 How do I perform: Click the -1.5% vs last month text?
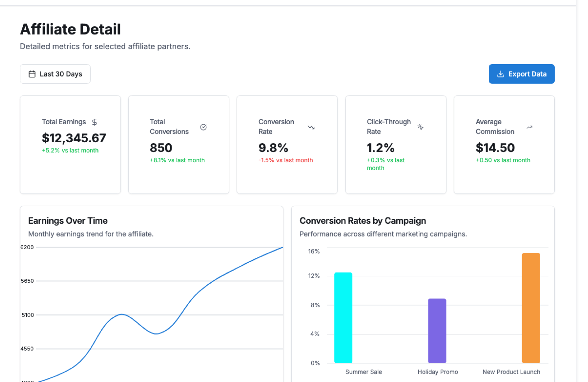click(x=285, y=160)
